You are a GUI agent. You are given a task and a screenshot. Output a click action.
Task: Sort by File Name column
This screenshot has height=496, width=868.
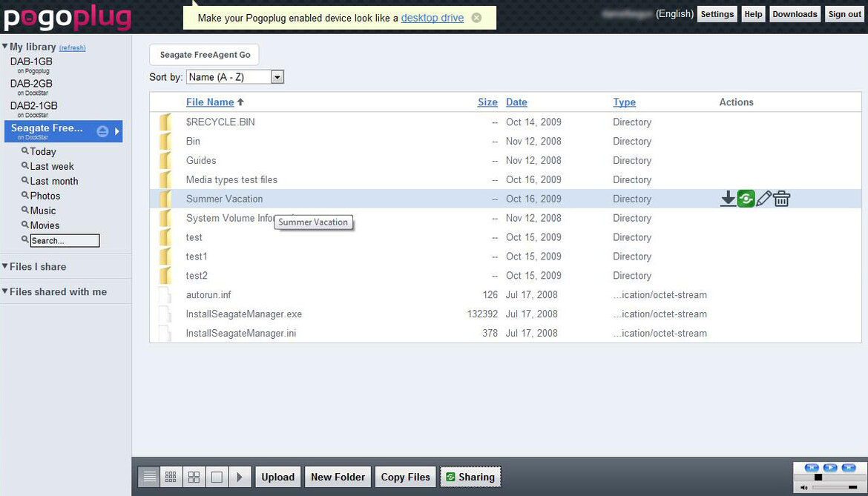pos(210,102)
